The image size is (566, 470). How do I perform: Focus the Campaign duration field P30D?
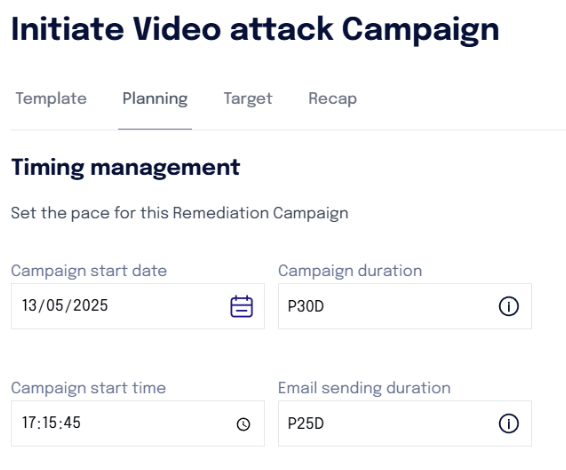click(405, 306)
